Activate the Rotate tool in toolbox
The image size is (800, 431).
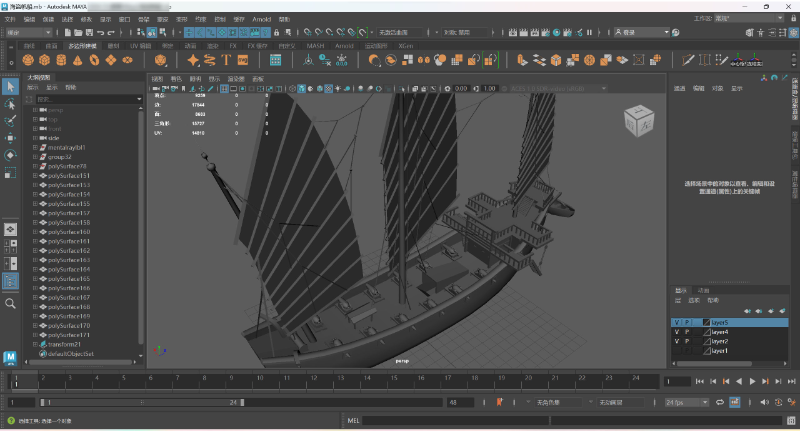pos(10,155)
